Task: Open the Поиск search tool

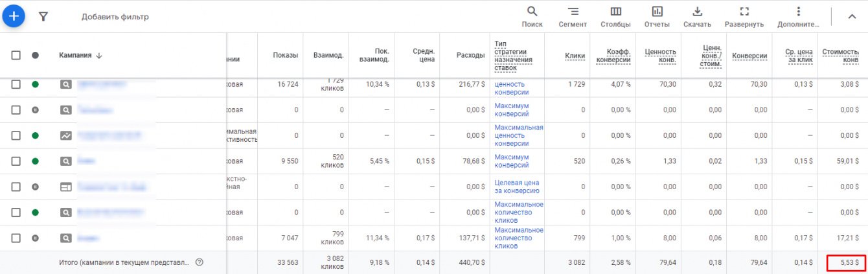Action: click(532, 17)
